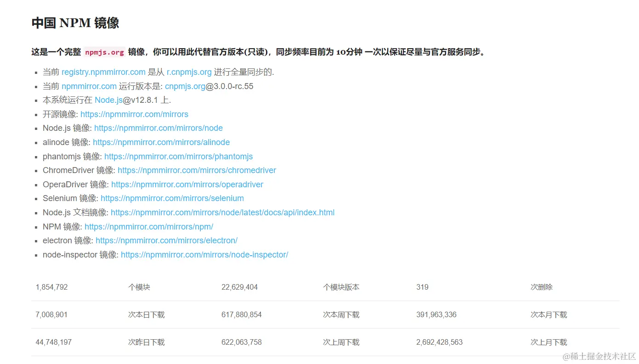Image resolution: width=639 pixels, height=364 pixels.
Task: Open the mirrors/alinode link
Action: (161, 142)
